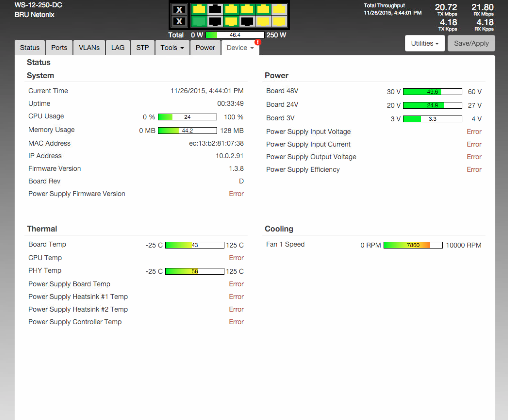Expand the Utilities dropdown

[425, 43]
